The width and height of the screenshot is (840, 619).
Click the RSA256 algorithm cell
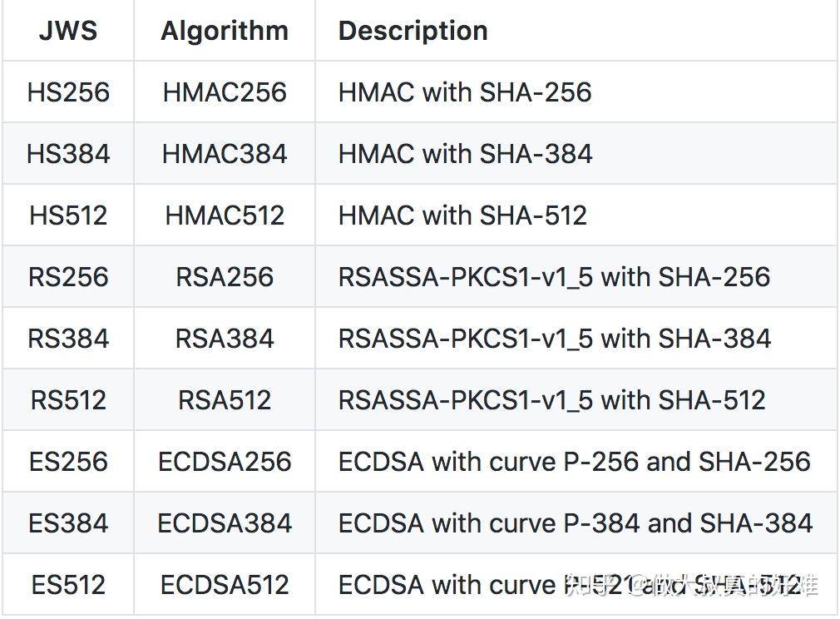point(225,277)
